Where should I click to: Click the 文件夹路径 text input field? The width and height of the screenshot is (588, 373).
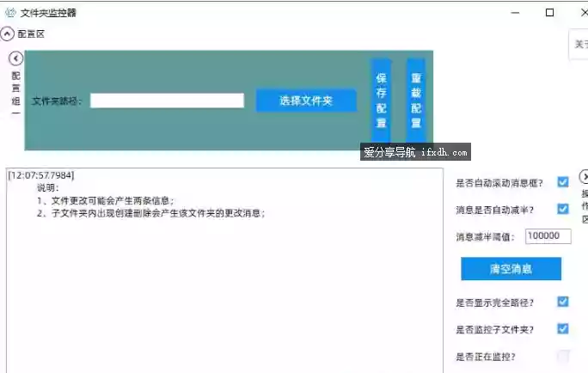click(167, 101)
